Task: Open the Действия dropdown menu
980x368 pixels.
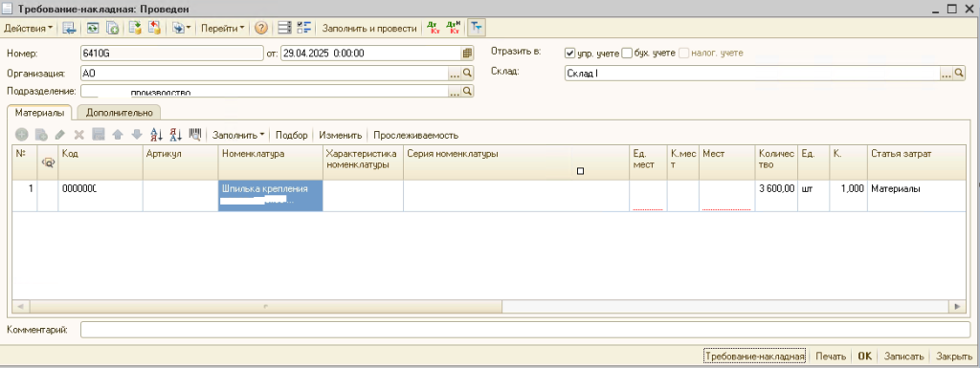Action: click(29, 28)
